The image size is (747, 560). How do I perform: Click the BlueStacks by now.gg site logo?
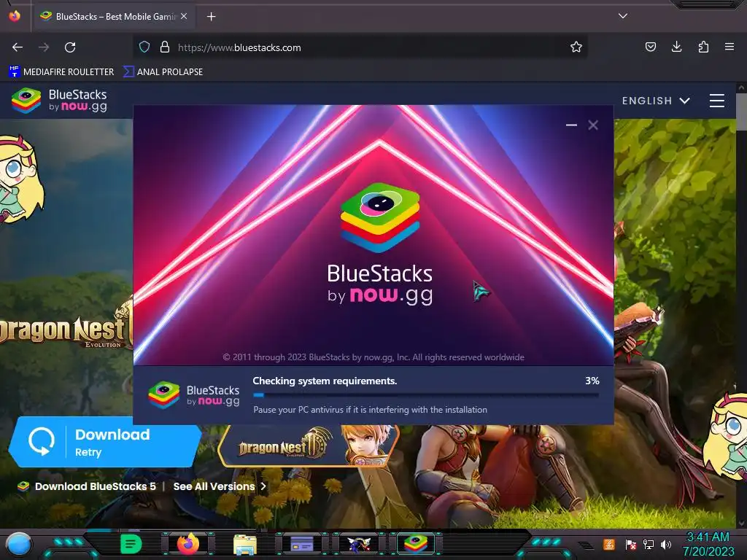pos(60,101)
